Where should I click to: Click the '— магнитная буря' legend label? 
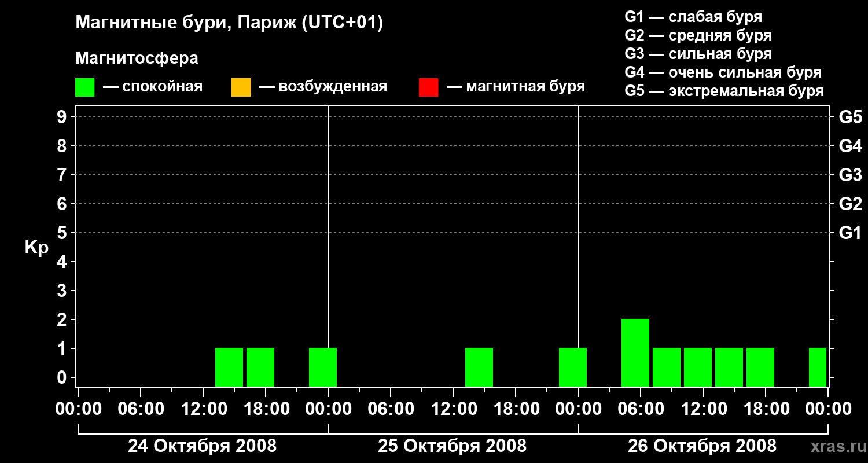(516, 87)
